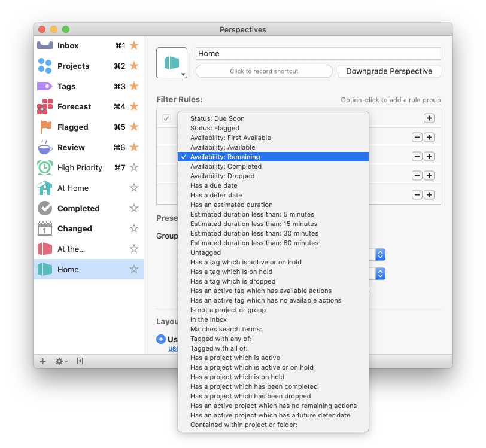Remove the second filter rule with minus
486x448 pixels.
click(x=417, y=138)
